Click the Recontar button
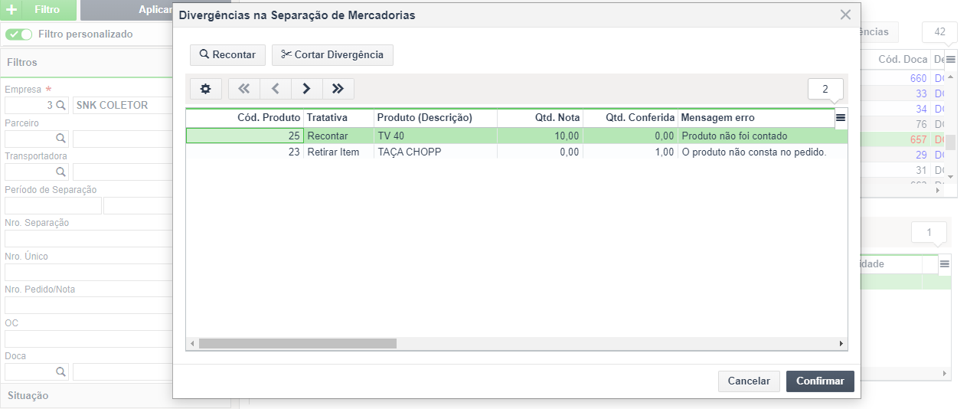Image resolution: width=980 pixels, height=409 pixels. click(228, 54)
